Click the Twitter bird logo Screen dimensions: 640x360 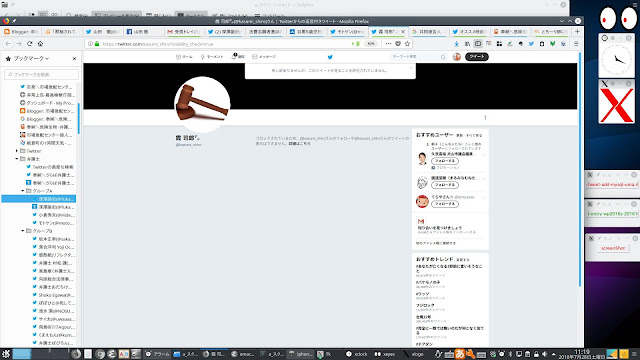pos(330,57)
